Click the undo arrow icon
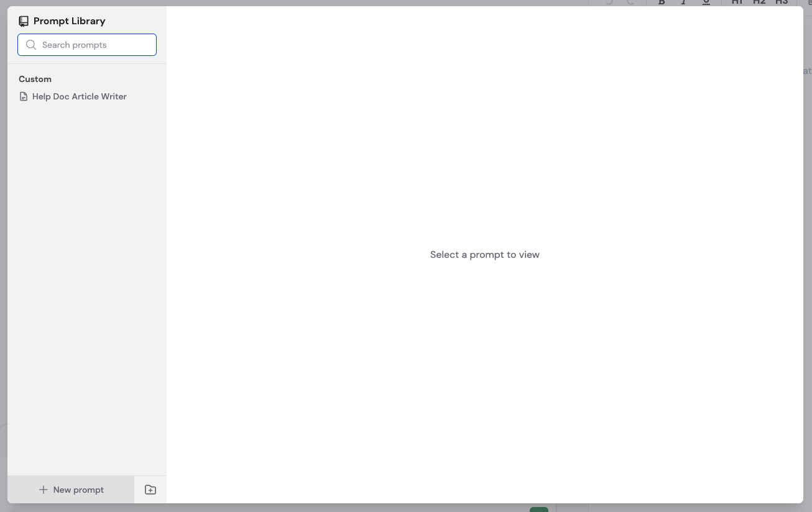The image size is (812, 512). (607, 2)
